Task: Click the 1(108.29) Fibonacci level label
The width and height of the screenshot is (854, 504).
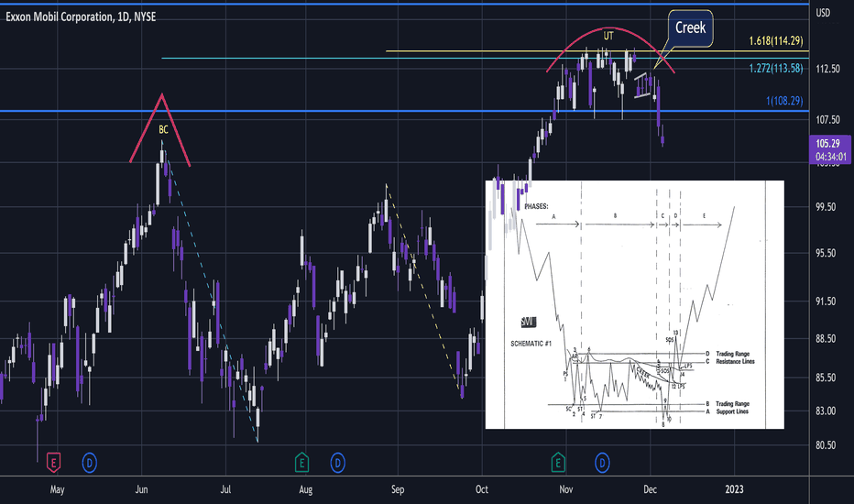Action: pos(784,100)
